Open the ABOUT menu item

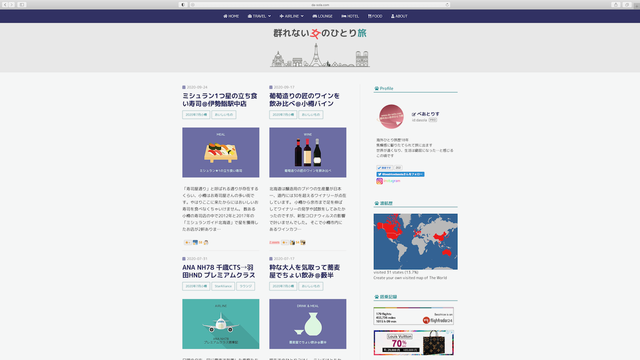tap(399, 16)
